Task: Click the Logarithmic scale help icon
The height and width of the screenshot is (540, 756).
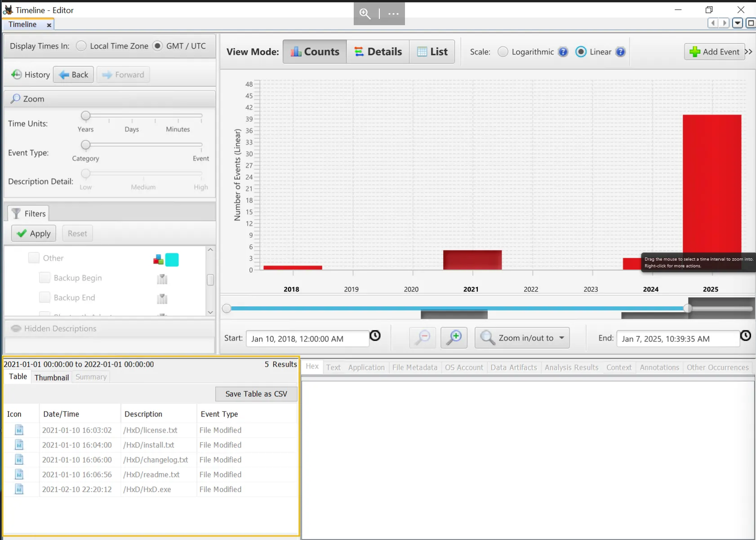Action: 563,52
